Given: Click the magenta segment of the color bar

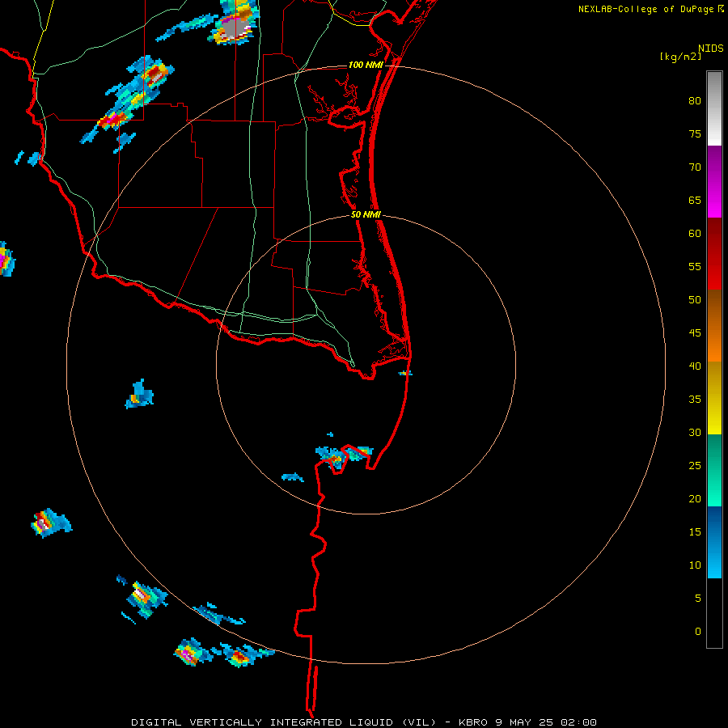Looking at the screenshot, I should point(714,181).
